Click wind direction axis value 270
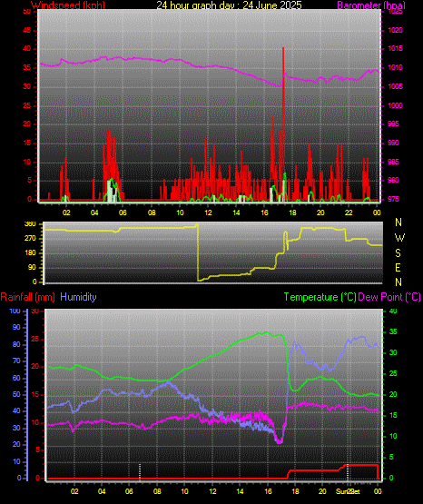423x504 pixels. [30, 239]
